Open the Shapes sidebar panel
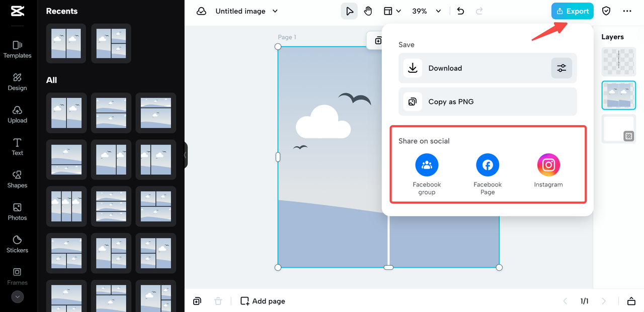This screenshot has width=644, height=312. point(17,179)
